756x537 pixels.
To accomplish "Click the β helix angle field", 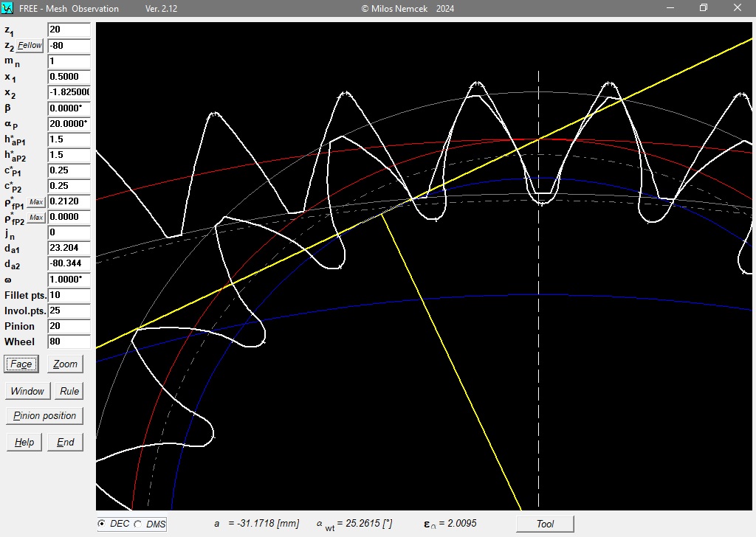I will pyautogui.click(x=69, y=108).
